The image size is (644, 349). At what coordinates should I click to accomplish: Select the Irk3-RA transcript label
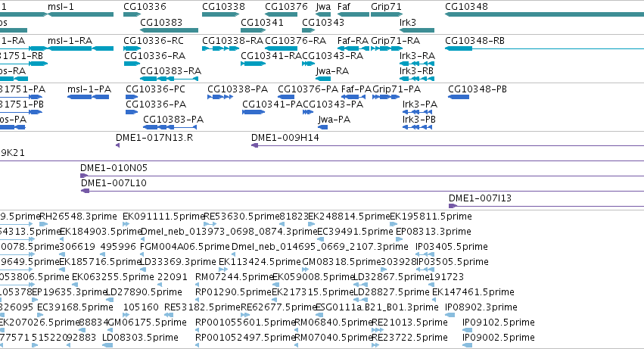click(417, 55)
